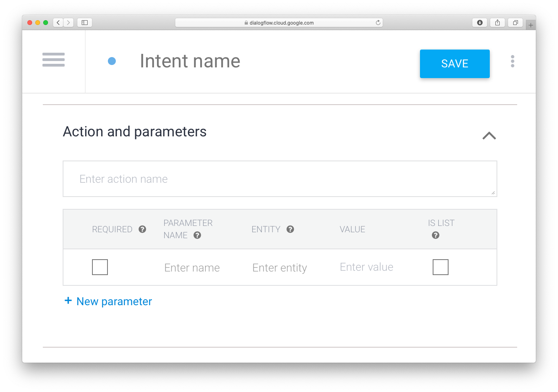The height and width of the screenshot is (392, 558).
Task: Click the IS LIST help icon
Action: [435, 235]
